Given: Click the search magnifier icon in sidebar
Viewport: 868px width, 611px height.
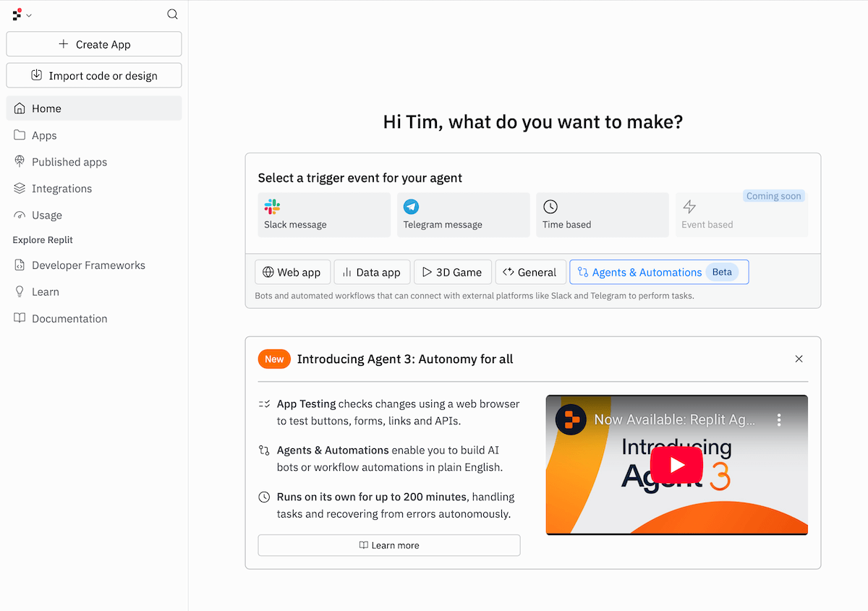Looking at the screenshot, I should pos(172,14).
